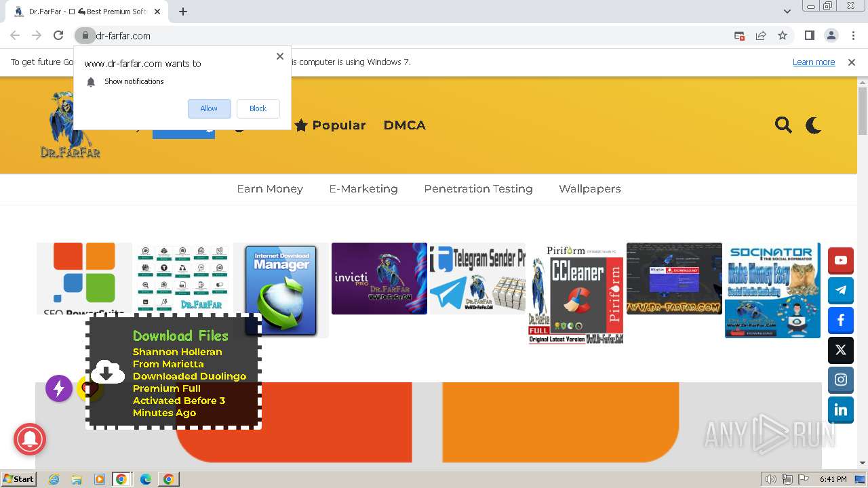Allow notifications from dr-farfar.com
Screen dimensions: 868x488
(x=209, y=108)
